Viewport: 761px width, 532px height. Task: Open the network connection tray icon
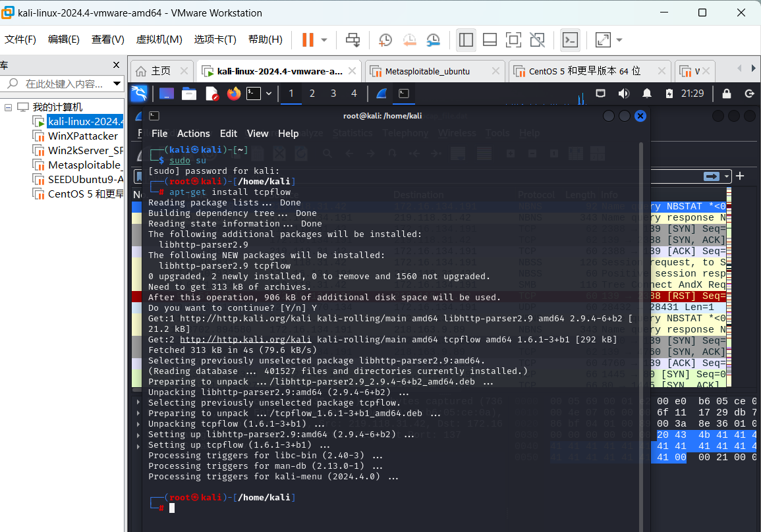coord(600,93)
